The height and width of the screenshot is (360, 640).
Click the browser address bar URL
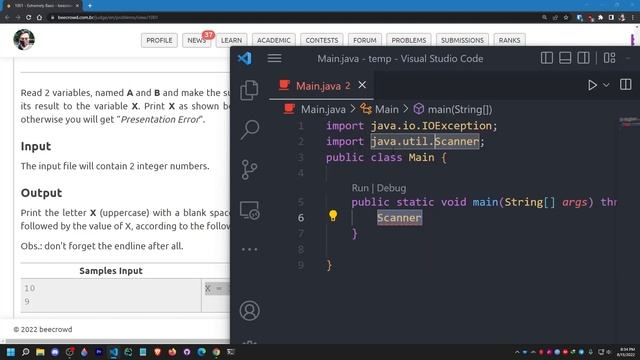click(108, 18)
